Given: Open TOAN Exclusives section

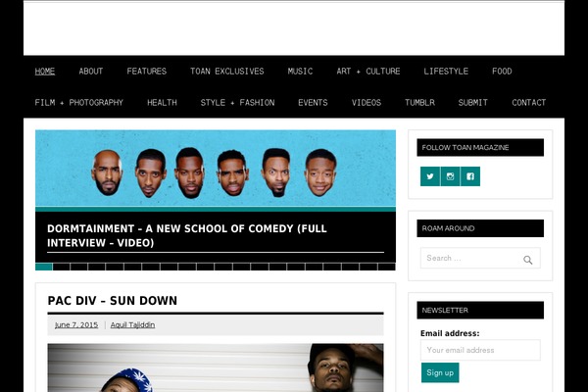Looking at the screenshot, I should (227, 72).
